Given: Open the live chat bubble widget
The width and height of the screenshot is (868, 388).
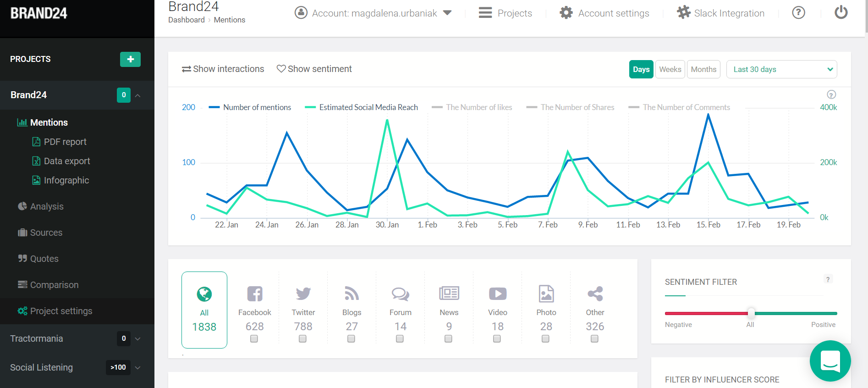Looking at the screenshot, I should point(830,361).
